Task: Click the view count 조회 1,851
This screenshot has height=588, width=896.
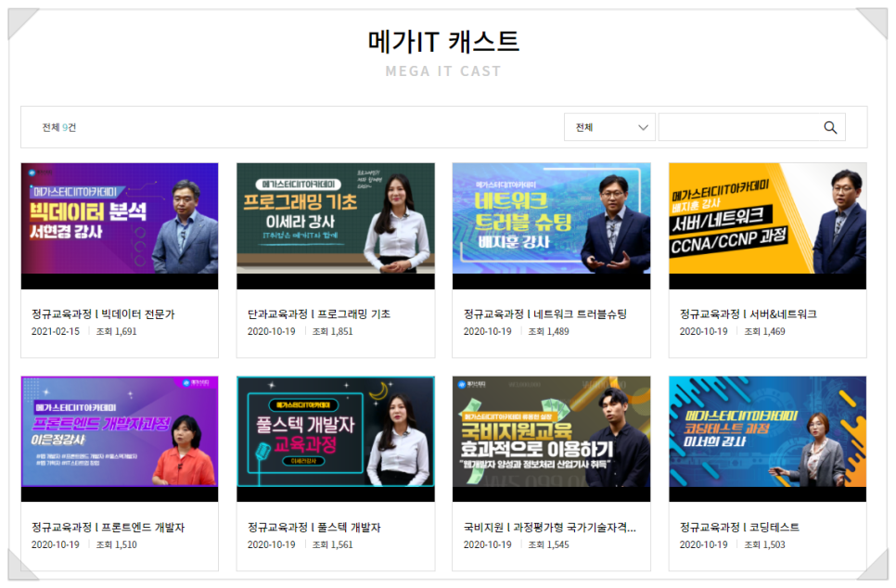Action: tap(333, 331)
